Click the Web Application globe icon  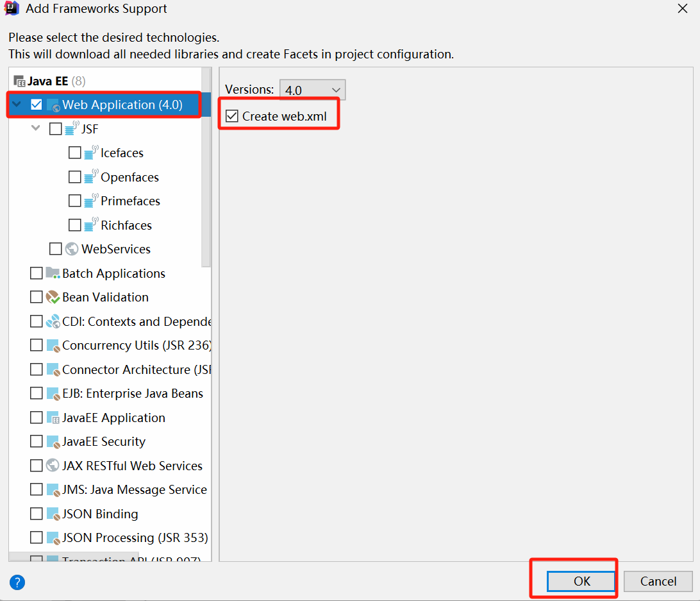pos(53,105)
